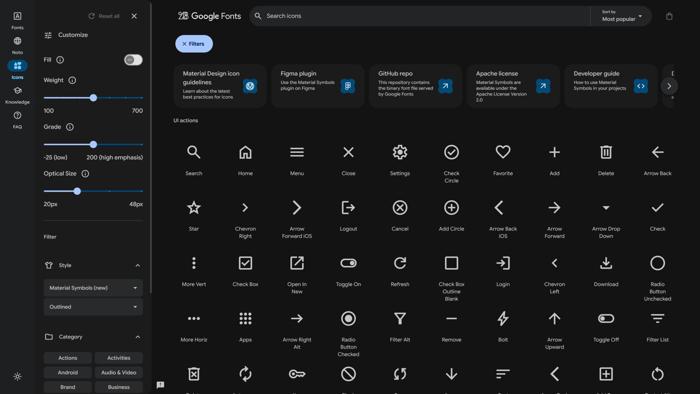Select the Delete trash icon tile
The width and height of the screenshot is (700, 394).
click(606, 160)
